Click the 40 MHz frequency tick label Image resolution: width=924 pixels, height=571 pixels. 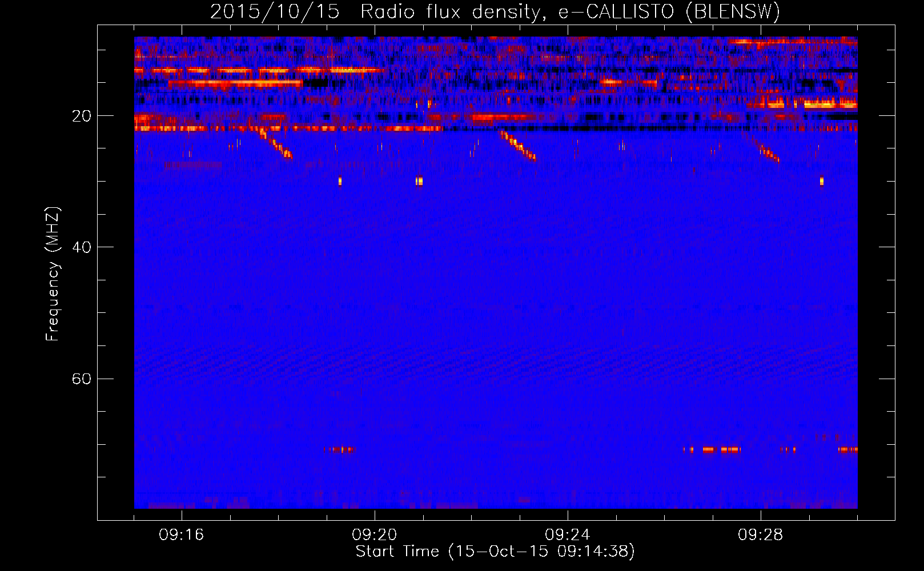[81, 247]
